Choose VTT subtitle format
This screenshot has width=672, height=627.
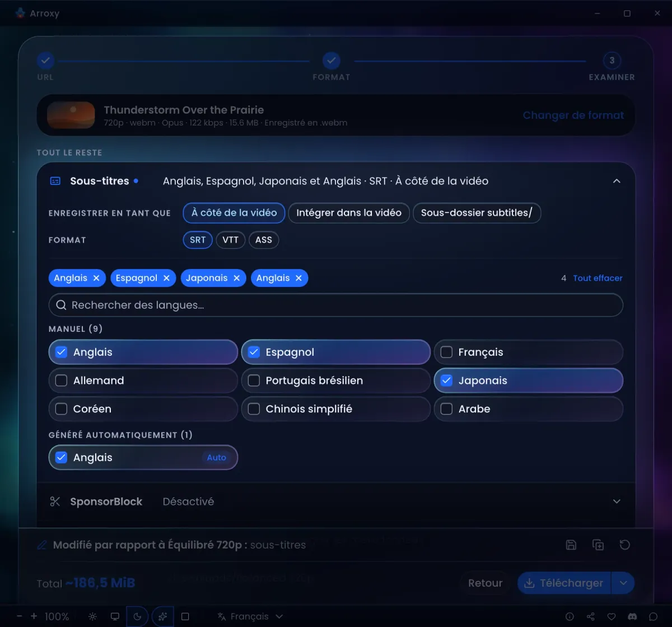coord(230,240)
